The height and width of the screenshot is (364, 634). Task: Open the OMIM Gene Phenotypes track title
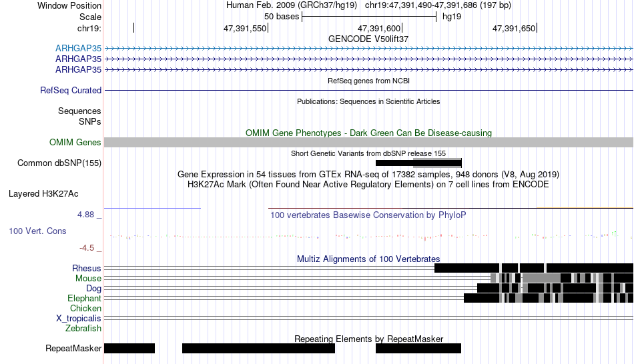pyautogui.click(x=368, y=133)
